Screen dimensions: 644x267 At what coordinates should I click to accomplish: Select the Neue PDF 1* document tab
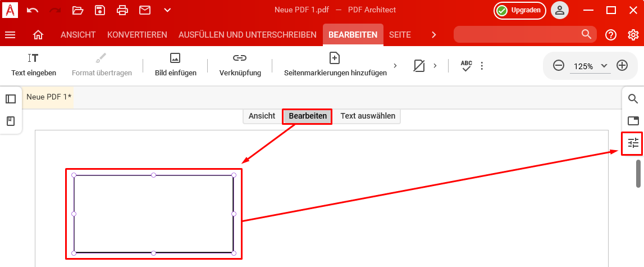click(48, 97)
